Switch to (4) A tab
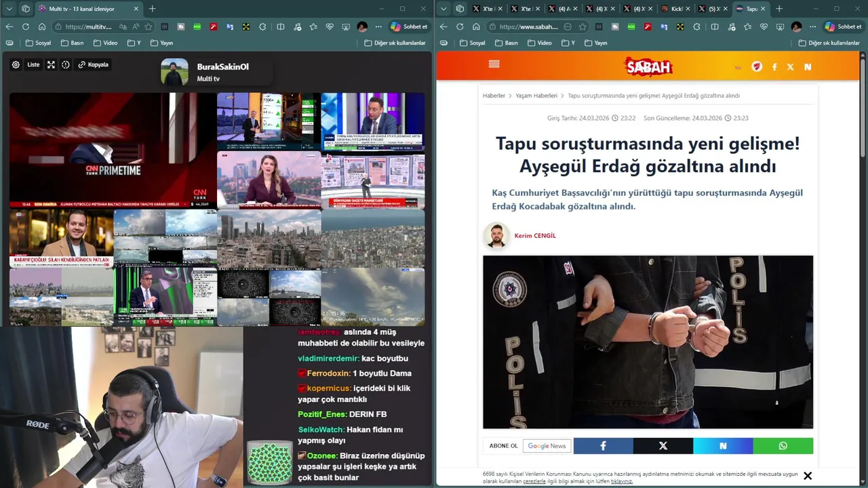 point(563,9)
